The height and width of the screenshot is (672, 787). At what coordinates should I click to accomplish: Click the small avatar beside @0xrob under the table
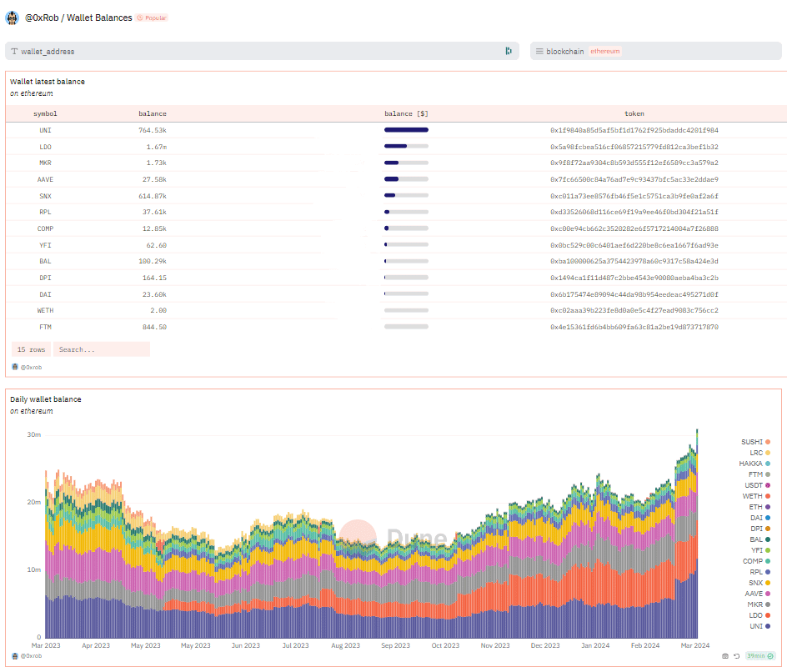pos(15,367)
